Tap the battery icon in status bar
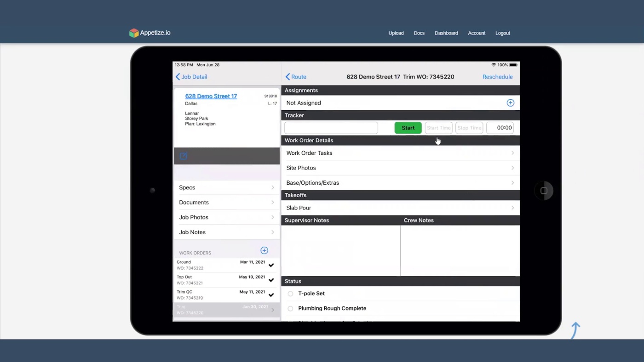The width and height of the screenshot is (644, 362). [x=513, y=65]
